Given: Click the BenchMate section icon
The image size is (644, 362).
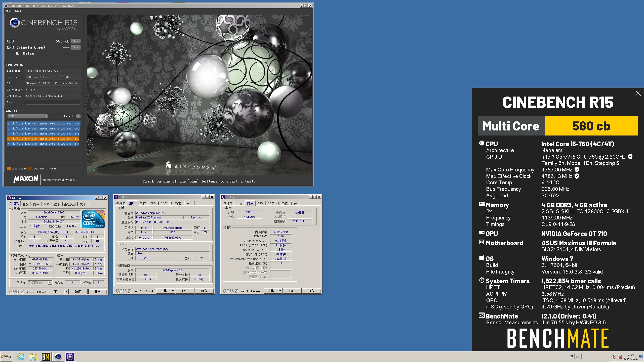Looking at the screenshot, I should click(481, 315).
